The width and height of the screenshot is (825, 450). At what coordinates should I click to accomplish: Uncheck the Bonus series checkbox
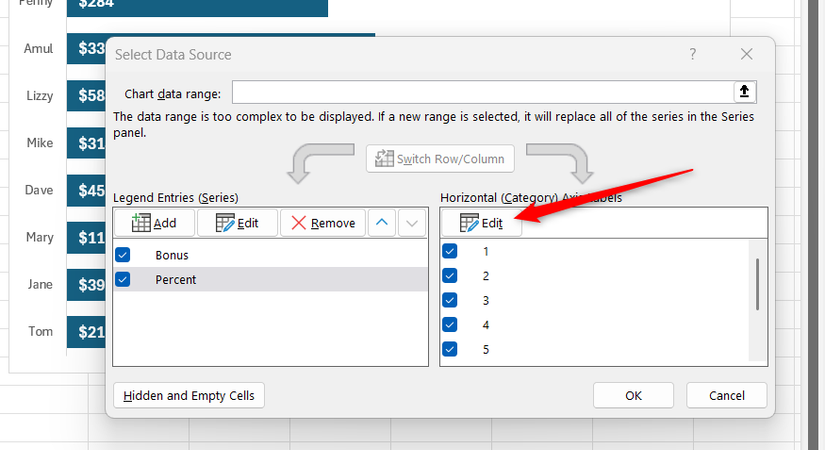(x=123, y=255)
